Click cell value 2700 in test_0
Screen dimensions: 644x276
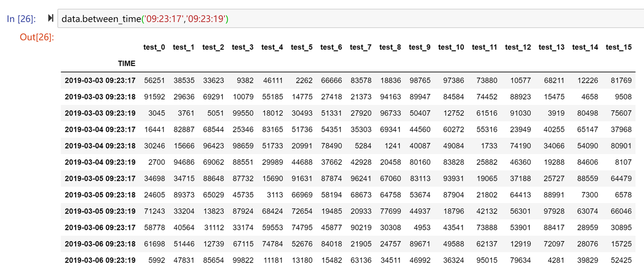tap(157, 162)
